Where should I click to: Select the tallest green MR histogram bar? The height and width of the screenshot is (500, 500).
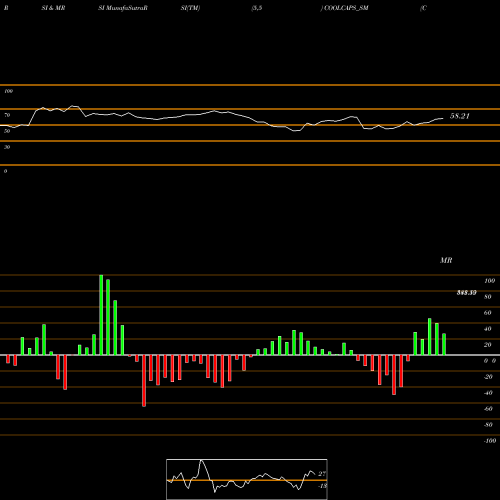coord(101,315)
